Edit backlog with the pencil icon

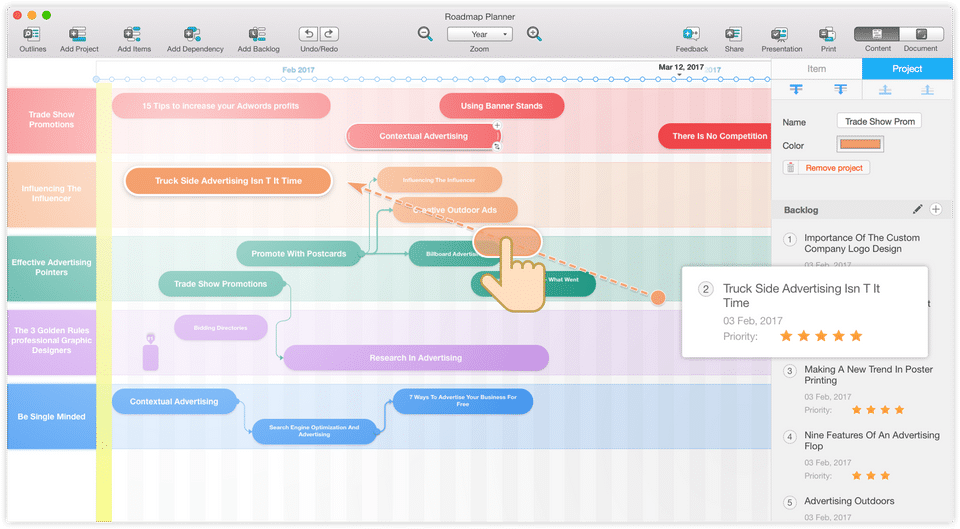(x=917, y=209)
